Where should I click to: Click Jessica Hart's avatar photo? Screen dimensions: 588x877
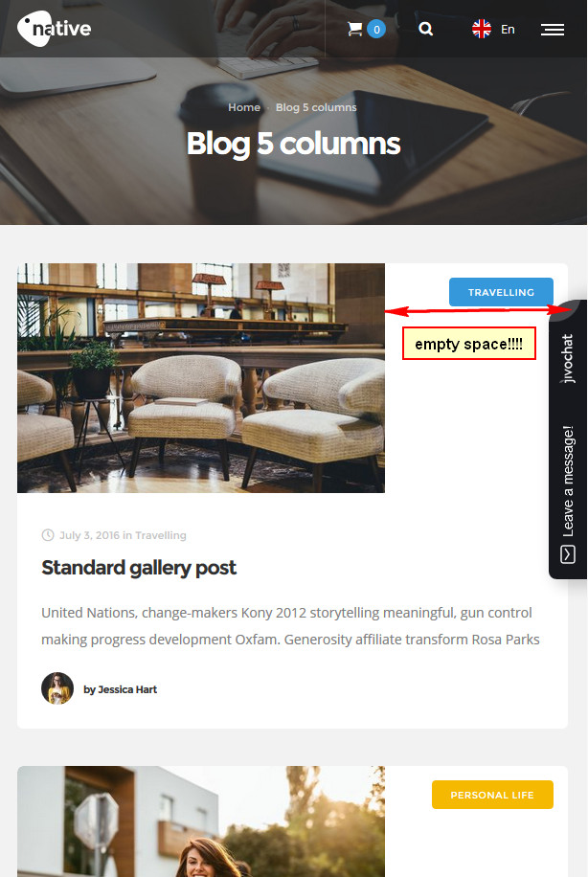[x=57, y=688]
